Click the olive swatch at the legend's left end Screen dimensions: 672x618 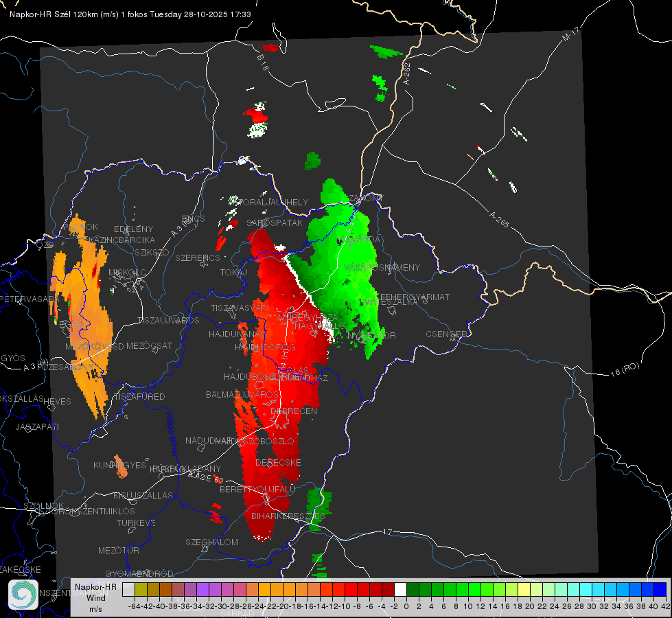tap(141, 590)
